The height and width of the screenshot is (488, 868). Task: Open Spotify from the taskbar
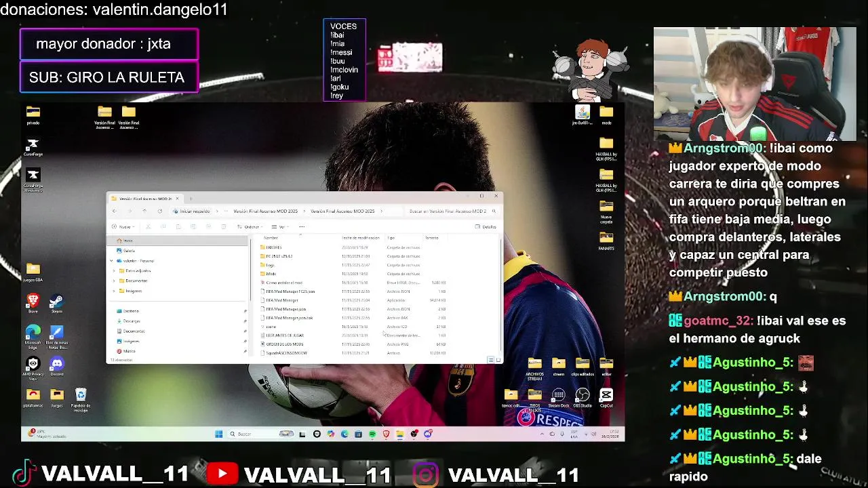(x=372, y=434)
